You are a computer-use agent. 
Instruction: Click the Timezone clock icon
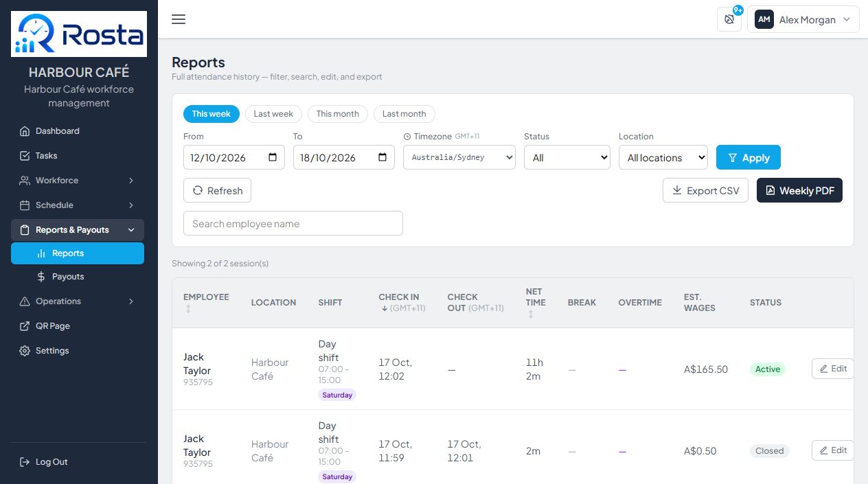pyautogui.click(x=407, y=137)
